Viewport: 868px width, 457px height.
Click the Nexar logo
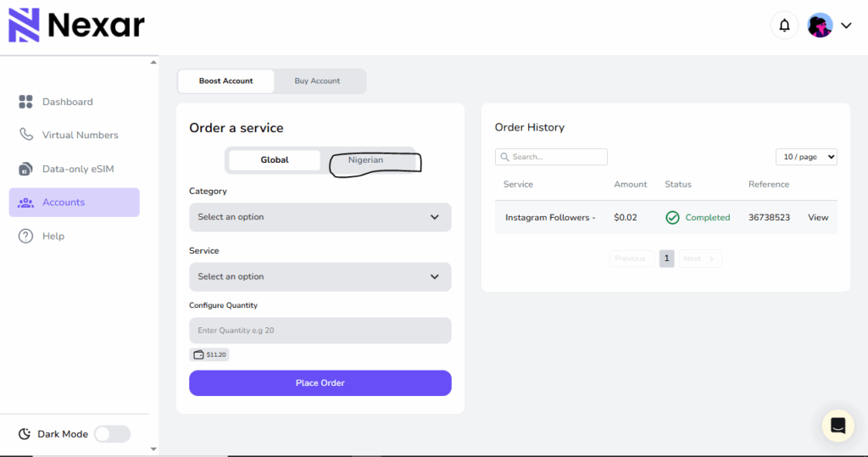[76, 25]
